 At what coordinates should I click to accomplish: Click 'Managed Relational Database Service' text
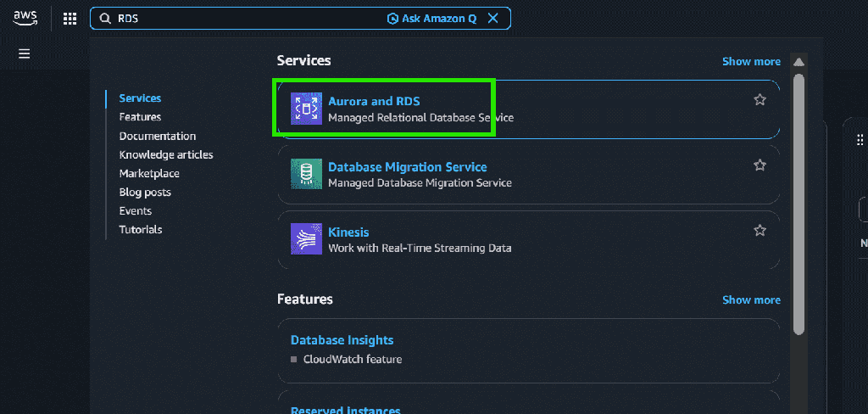pyautogui.click(x=420, y=117)
